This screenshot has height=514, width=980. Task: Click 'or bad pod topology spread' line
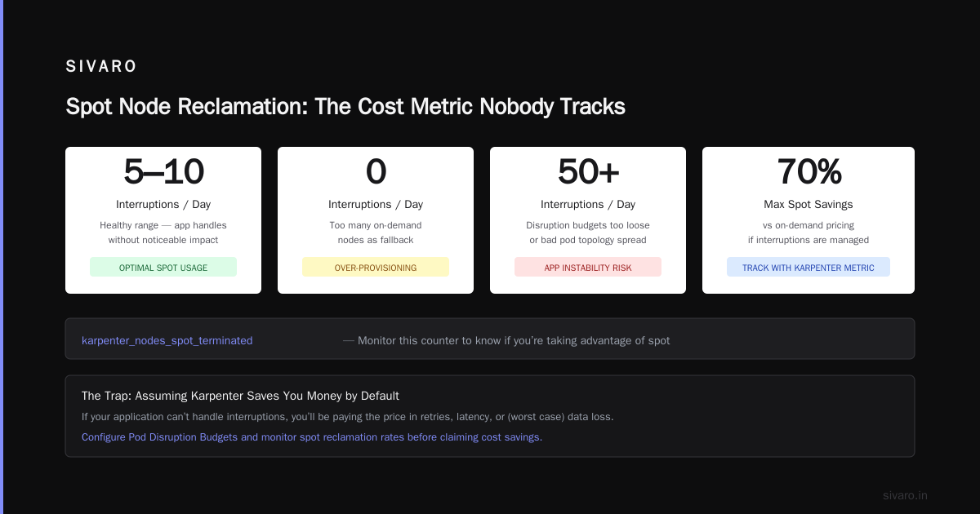(x=588, y=240)
